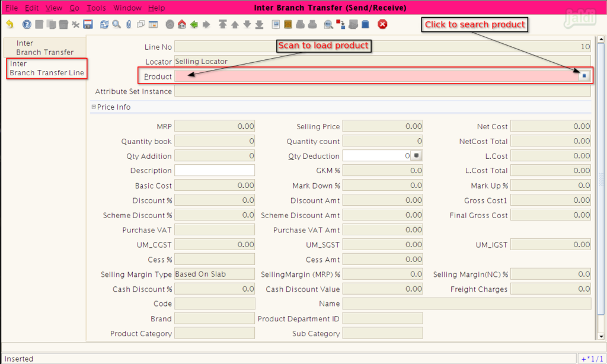The width and height of the screenshot is (607, 364).
Task: Click the Zoom across magnifier icon
Action: coord(328,24)
